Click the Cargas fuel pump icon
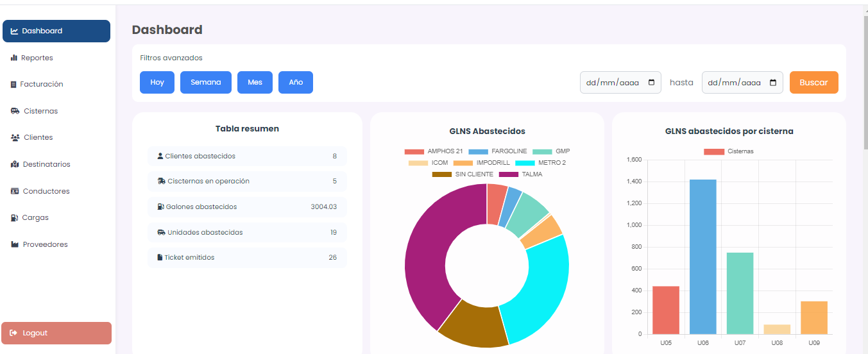Image resolution: width=868 pixels, height=354 pixels. coord(14,218)
